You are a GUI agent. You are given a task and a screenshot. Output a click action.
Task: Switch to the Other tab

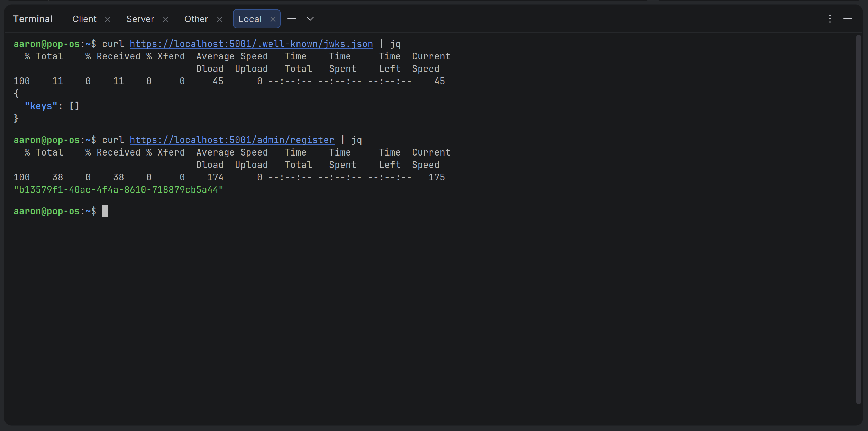[x=196, y=19]
